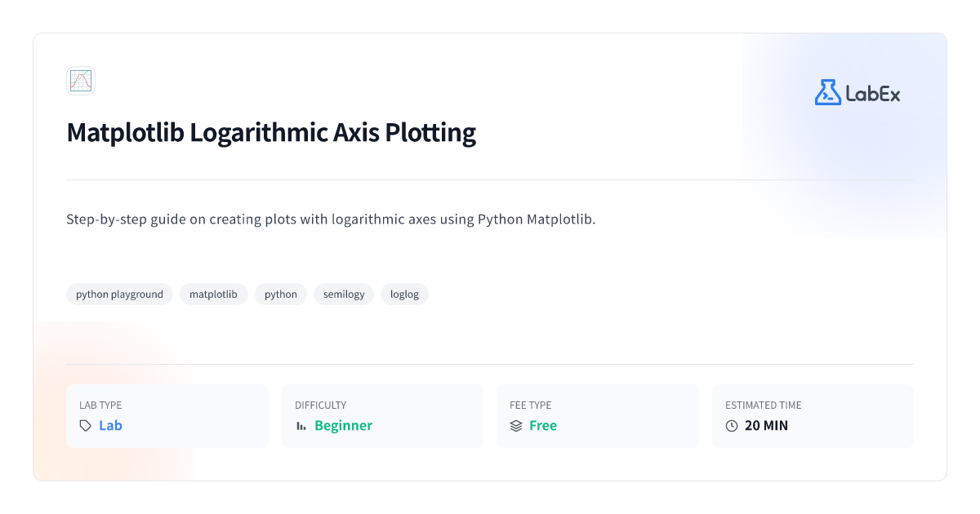
Task: Click the green Free fee label
Action: pos(543,426)
